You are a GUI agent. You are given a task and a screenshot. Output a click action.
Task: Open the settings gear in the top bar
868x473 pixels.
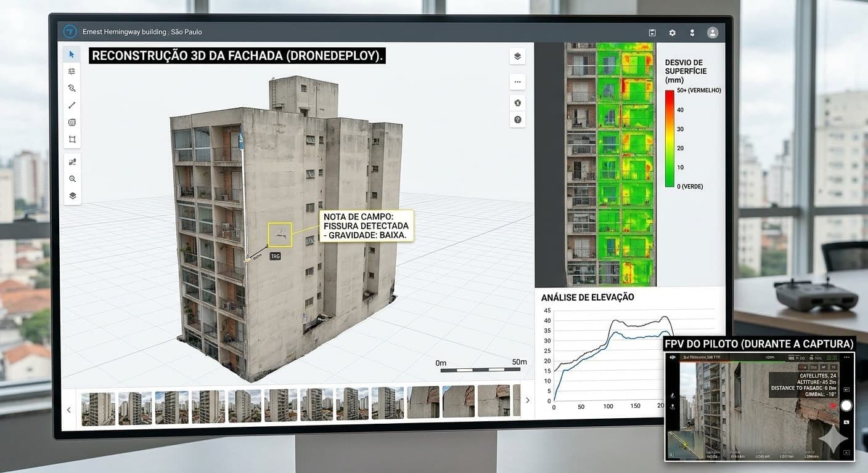(672, 33)
